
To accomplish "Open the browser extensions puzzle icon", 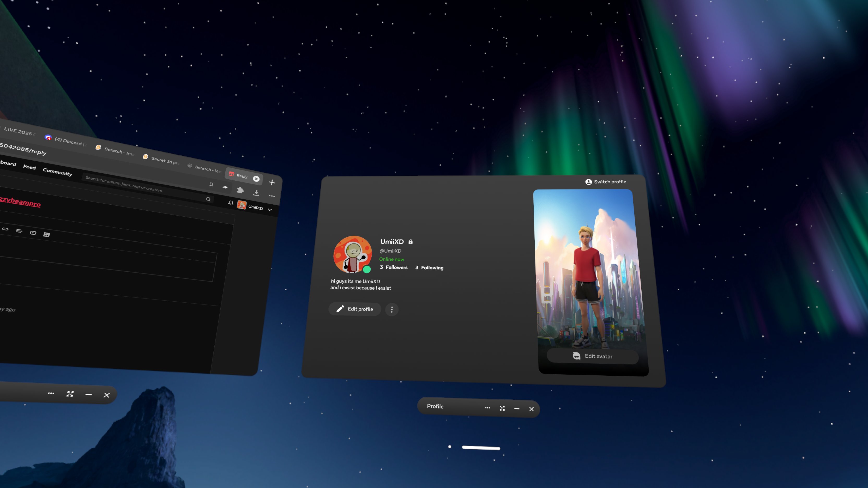I will tap(240, 190).
